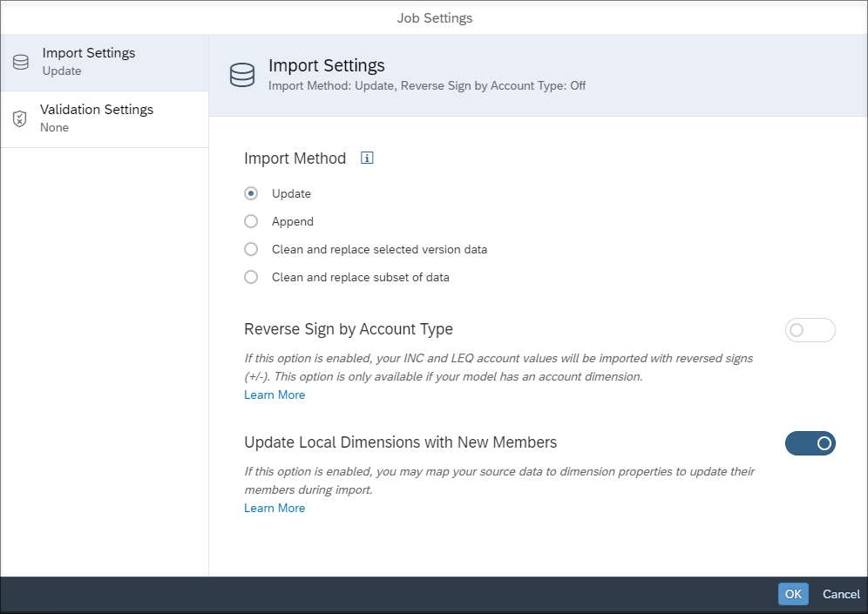Click the Import Method heading text

point(295,159)
